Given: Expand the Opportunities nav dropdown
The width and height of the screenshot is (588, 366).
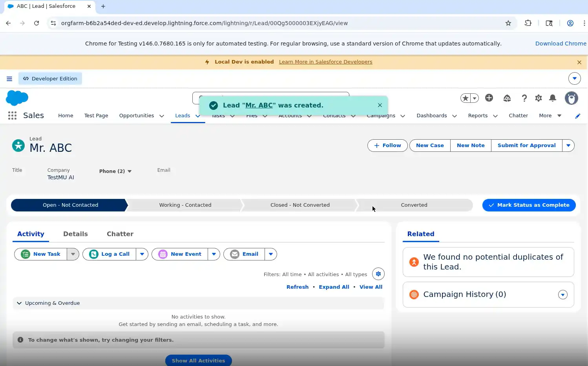Looking at the screenshot, I should pos(162,116).
